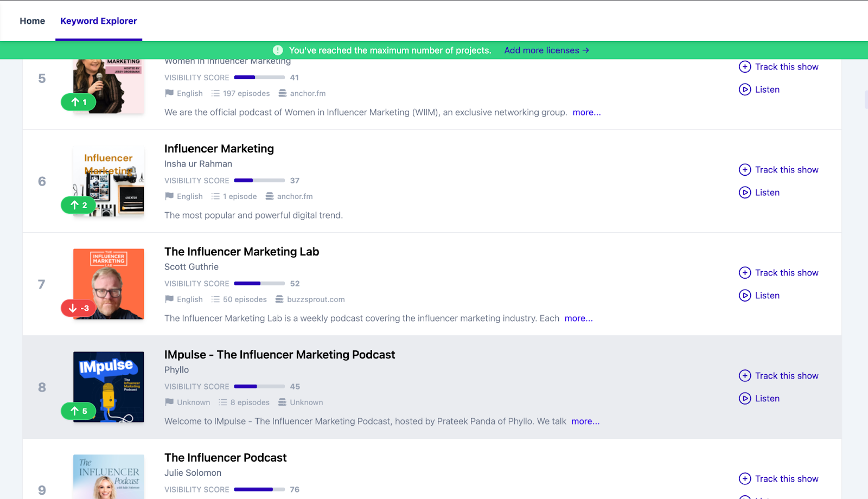Click play icon for Women in Influencer Marketing
The image size is (868, 499).
coord(745,89)
